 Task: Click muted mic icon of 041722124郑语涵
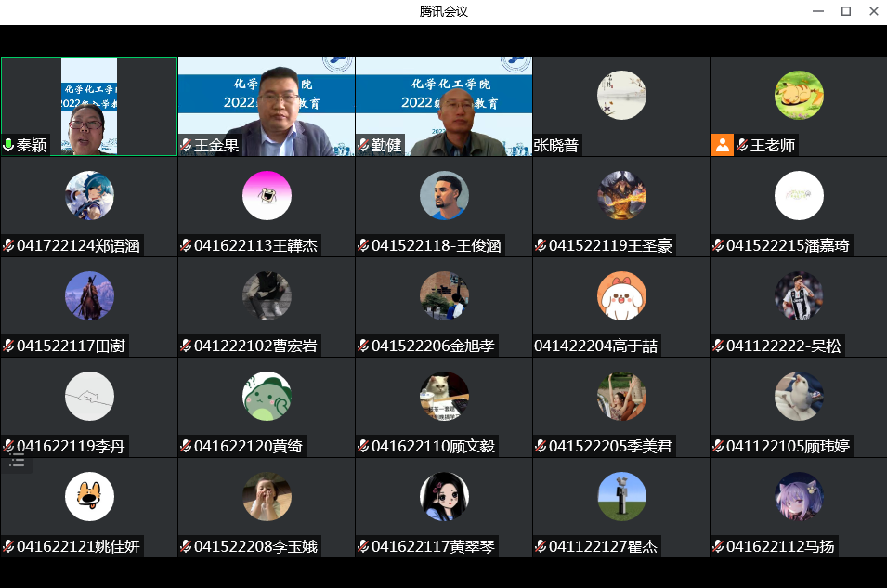point(8,246)
